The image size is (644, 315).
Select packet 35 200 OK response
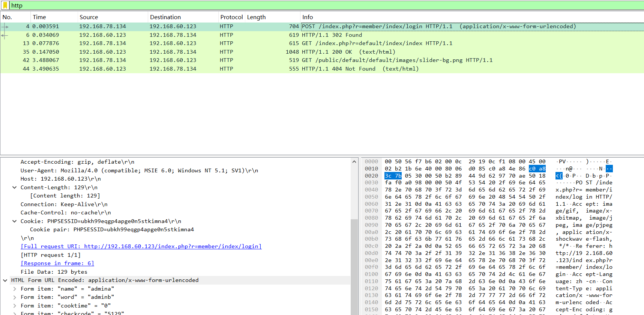pos(322,52)
